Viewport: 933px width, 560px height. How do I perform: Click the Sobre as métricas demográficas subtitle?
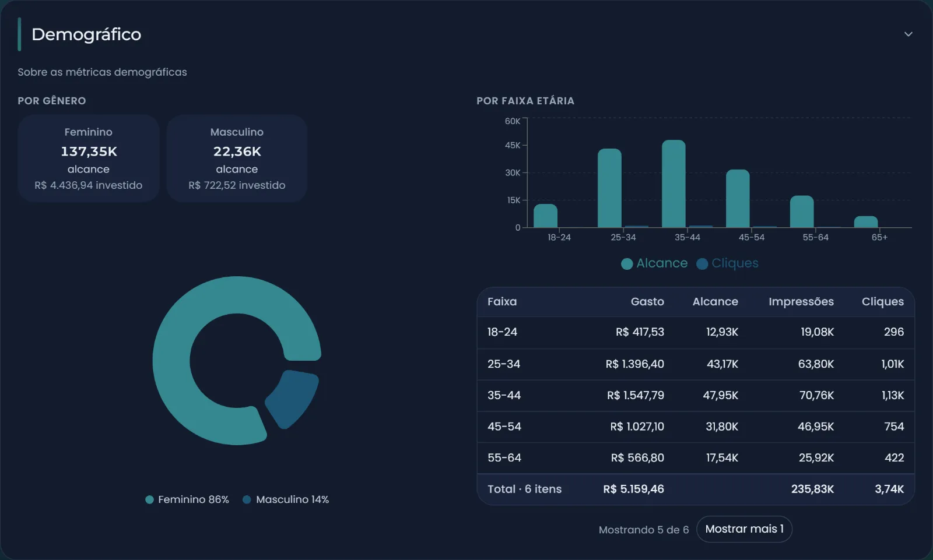[102, 72]
